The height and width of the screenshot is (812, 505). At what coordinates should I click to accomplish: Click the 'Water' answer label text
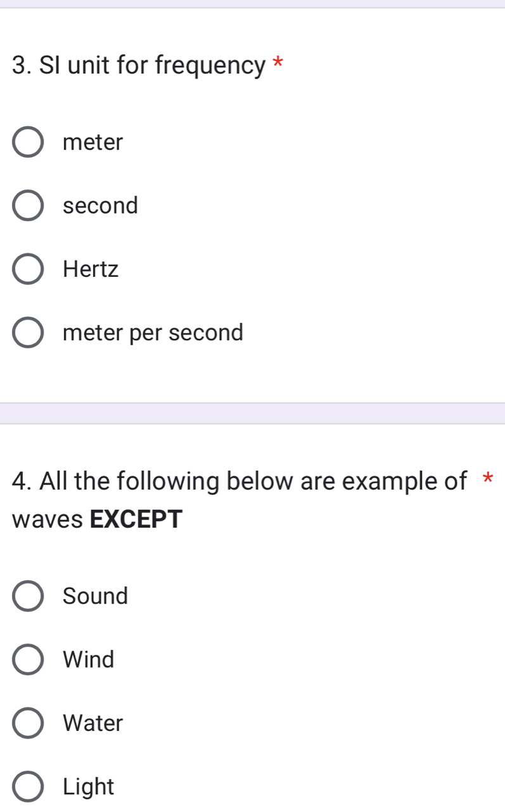click(x=93, y=723)
